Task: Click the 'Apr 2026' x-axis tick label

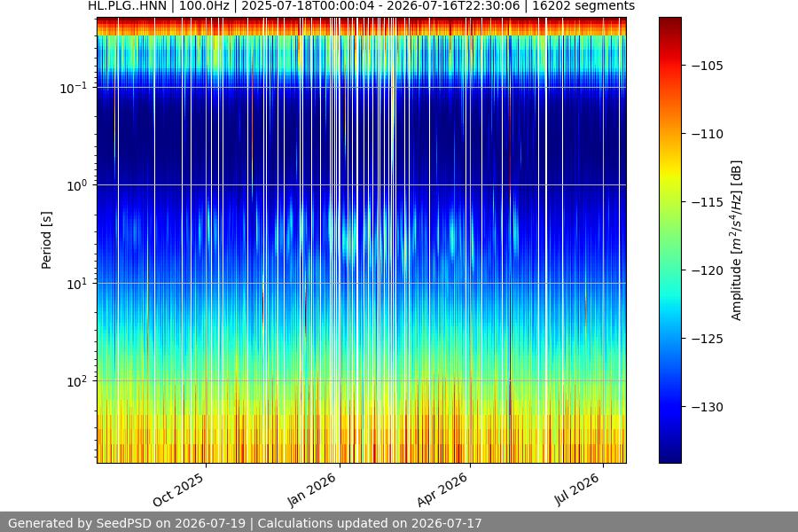Action: 442,489
